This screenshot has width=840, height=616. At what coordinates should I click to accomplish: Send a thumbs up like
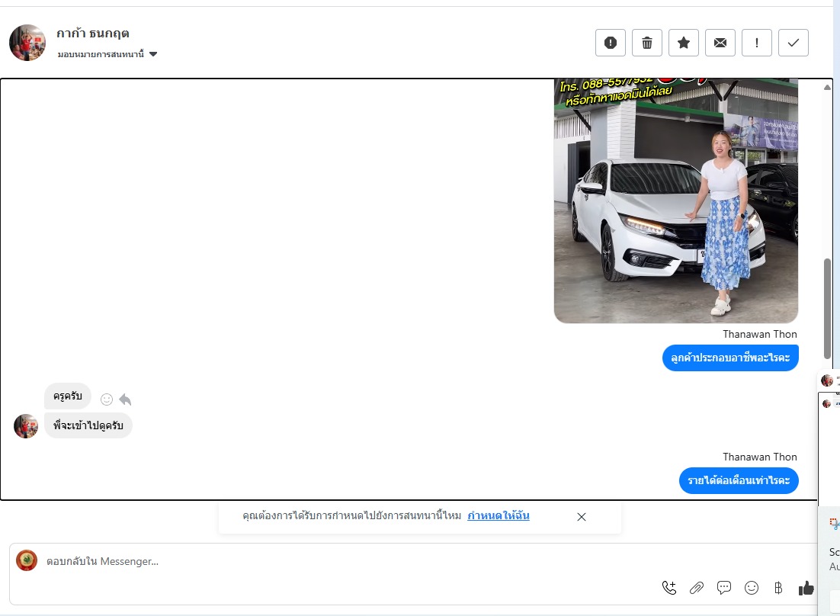click(x=806, y=588)
